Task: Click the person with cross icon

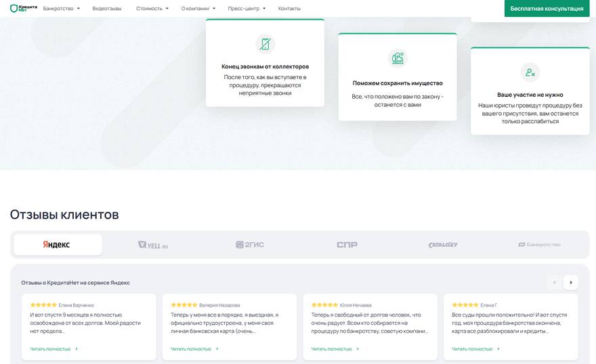Action: tap(530, 72)
